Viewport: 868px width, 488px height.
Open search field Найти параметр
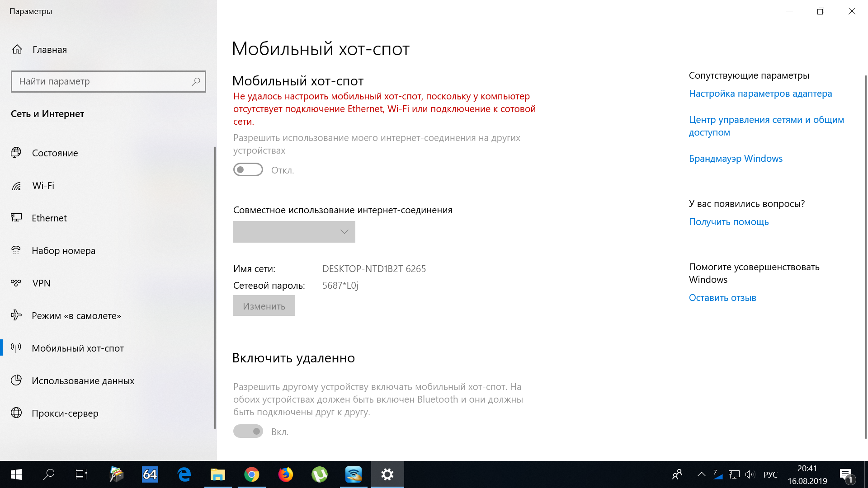click(x=109, y=80)
